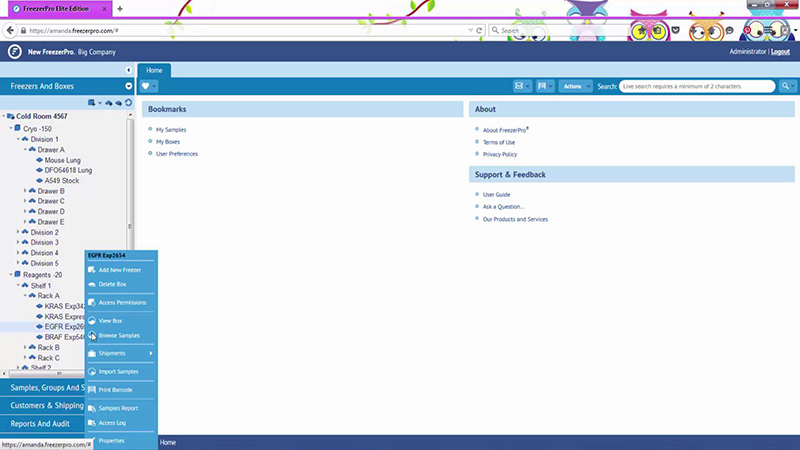Click the View Box menu icon

pyautogui.click(x=92, y=320)
